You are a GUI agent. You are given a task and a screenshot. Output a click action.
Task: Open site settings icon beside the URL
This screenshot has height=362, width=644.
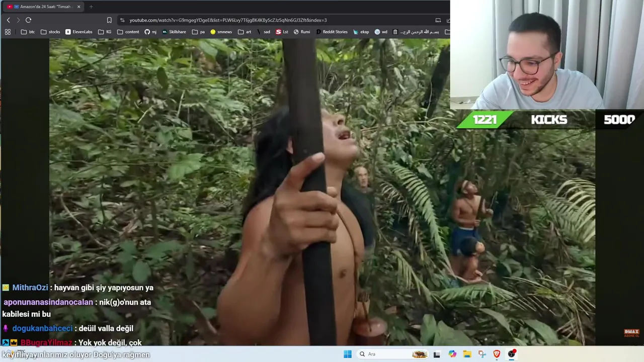pos(122,20)
